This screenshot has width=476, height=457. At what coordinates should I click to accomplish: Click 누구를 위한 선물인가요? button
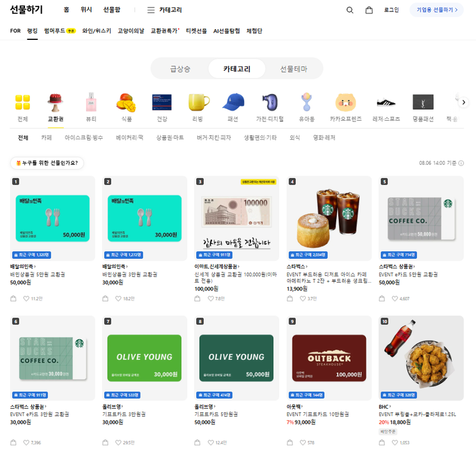point(47,163)
